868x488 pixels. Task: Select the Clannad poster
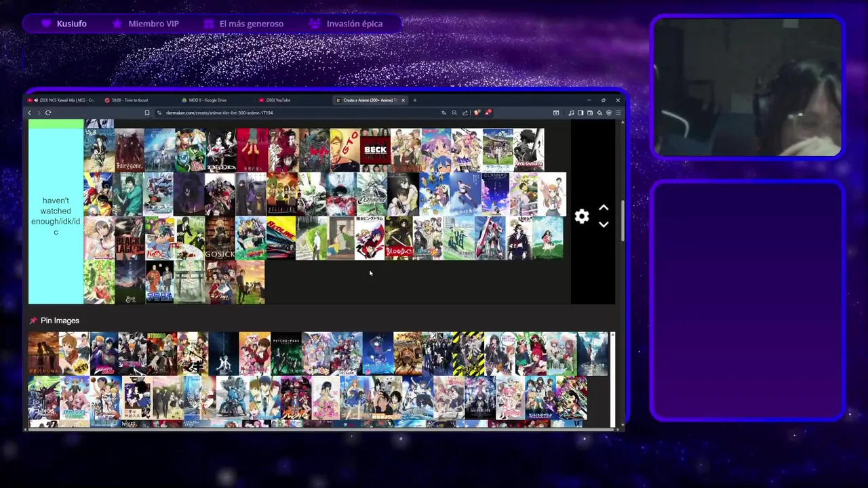[x=495, y=195]
